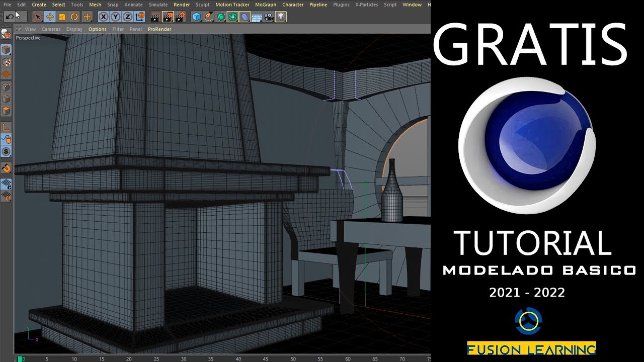Image resolution: width=644 pixels, height=362 pixels.
Task: Open the Character menu
Action: coord(293,5)
